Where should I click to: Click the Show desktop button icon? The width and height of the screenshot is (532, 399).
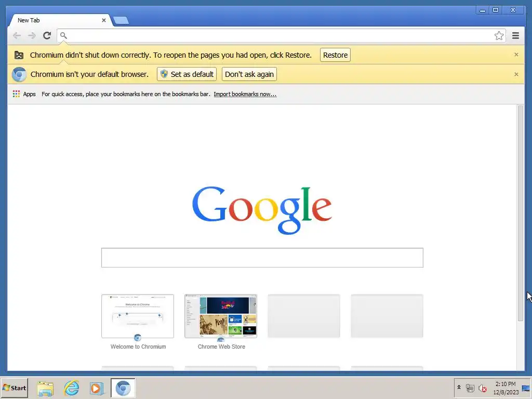(x=526, y=388)
